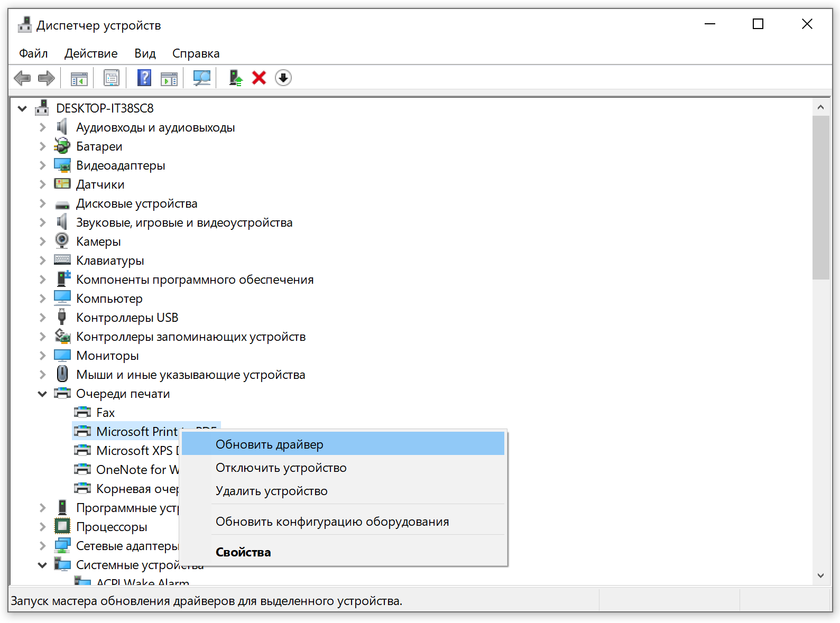Choose Обновить драйвер in context menu
This screenshot has width=840, height=623.
(x=270, y=444)
